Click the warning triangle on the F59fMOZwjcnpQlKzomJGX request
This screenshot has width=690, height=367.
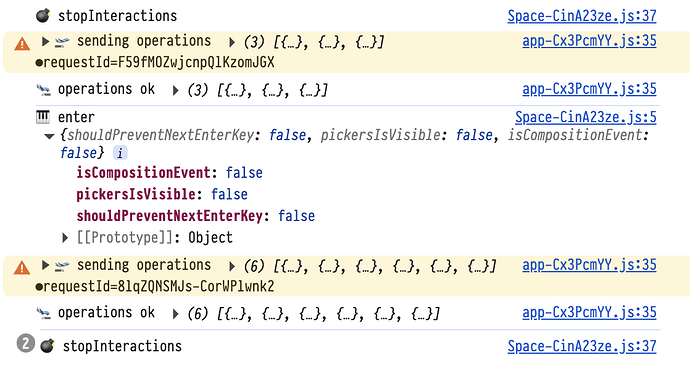[22, 44]
